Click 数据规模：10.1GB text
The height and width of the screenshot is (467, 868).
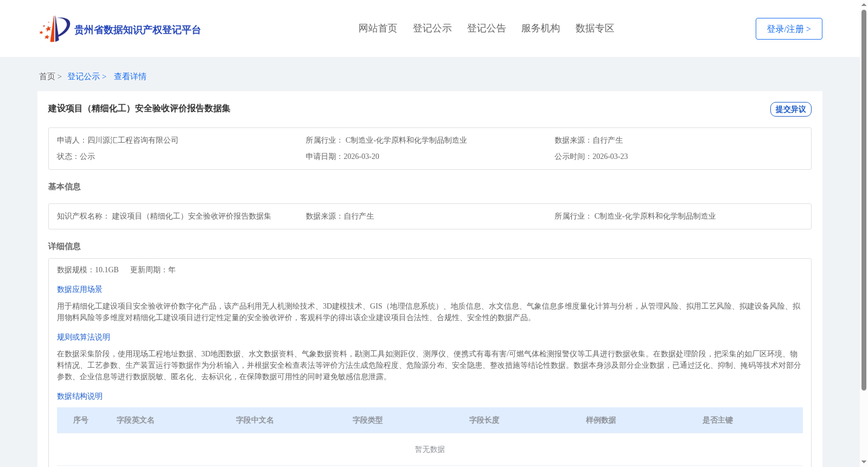pos(88,270)
